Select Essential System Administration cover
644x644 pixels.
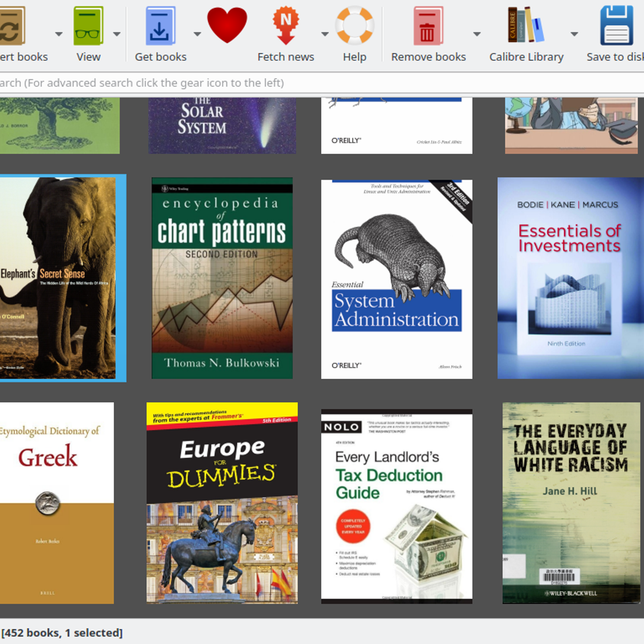[396, 279]
